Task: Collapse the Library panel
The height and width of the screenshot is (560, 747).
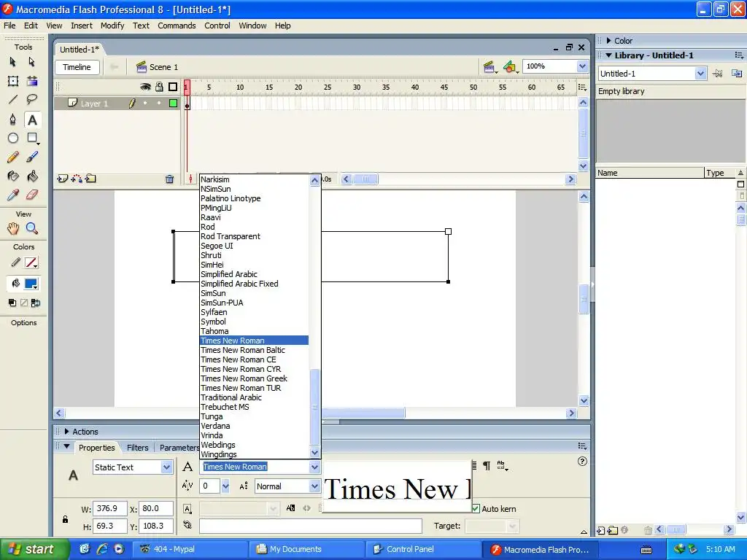Action: (x=608, y=55)
